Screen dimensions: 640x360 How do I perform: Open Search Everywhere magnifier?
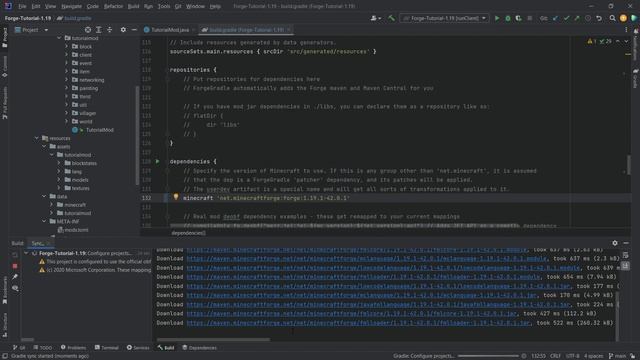[612, 18]
